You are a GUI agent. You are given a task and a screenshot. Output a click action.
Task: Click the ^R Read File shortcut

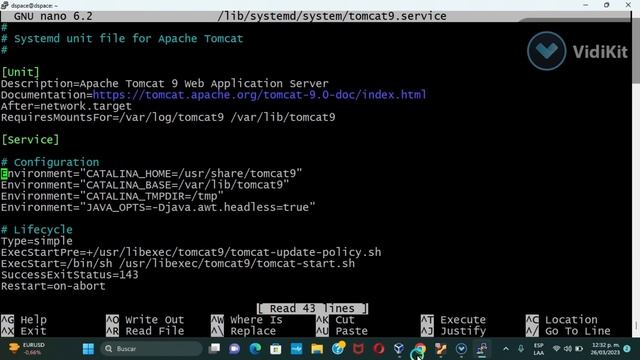click(145, 331)
